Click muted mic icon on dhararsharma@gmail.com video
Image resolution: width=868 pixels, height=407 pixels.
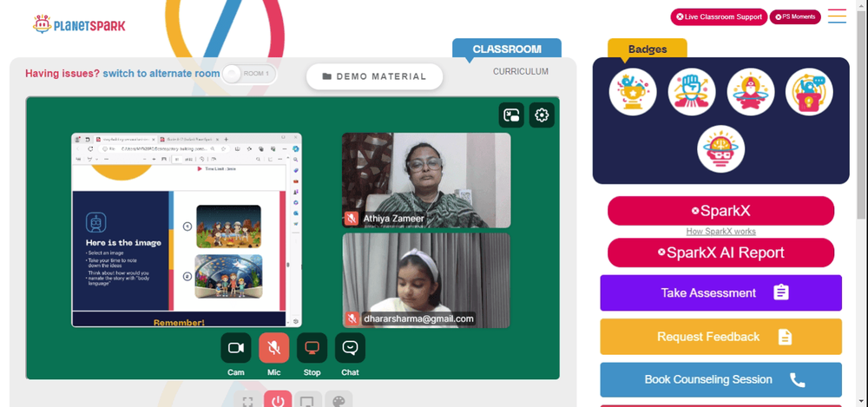pos(351,318)
